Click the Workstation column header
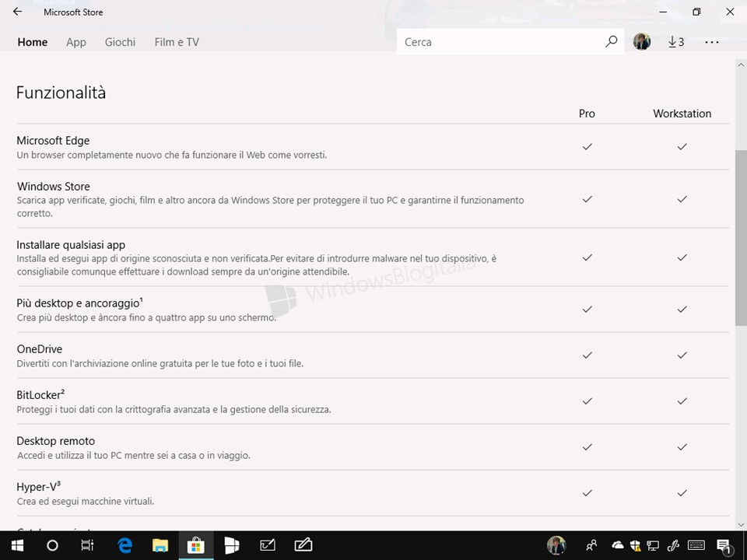 (682, 114)
